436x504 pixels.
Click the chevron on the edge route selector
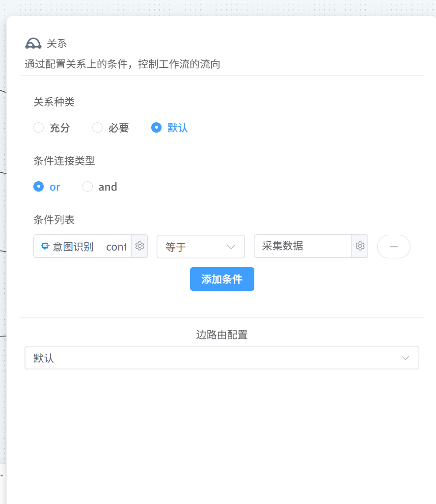click(405, 358)
